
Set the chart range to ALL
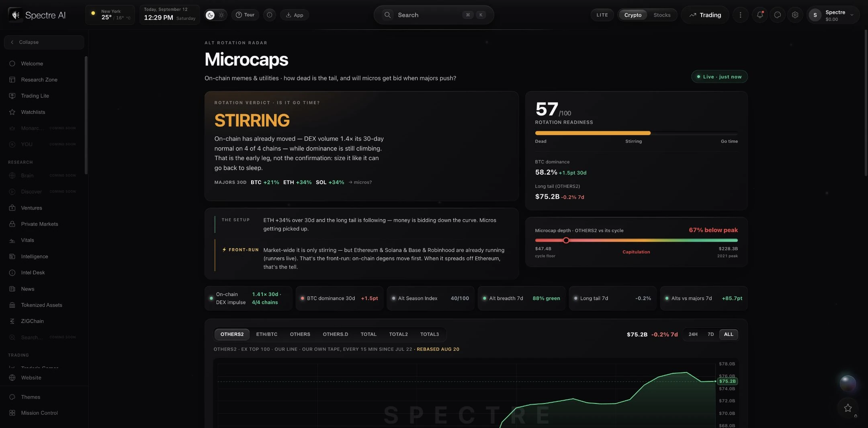tap(729, 334)
